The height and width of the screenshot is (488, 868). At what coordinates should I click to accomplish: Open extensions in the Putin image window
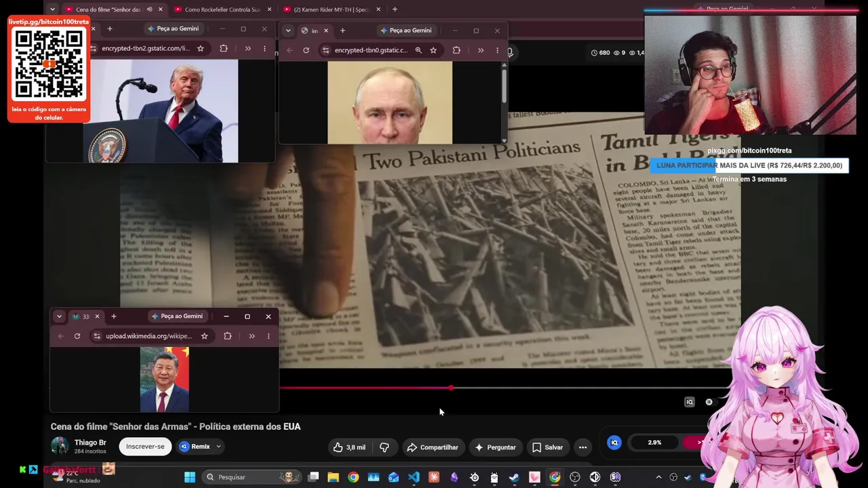click(x=456, y=50)
